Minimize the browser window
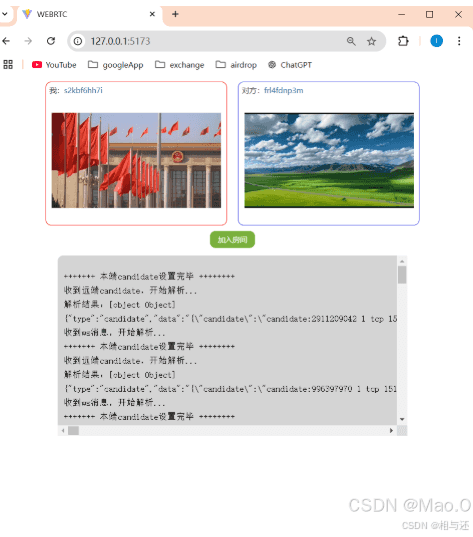 click(x=401, y=14)
